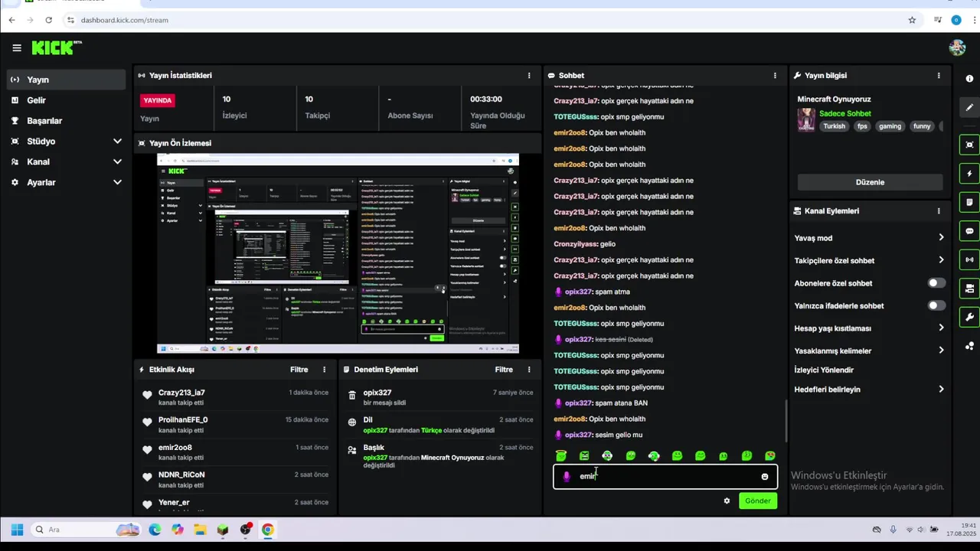The width and height of the screenshot is (980, 551).
Task: Open the emoji picker in the chat input
Action: click(764, 477)
